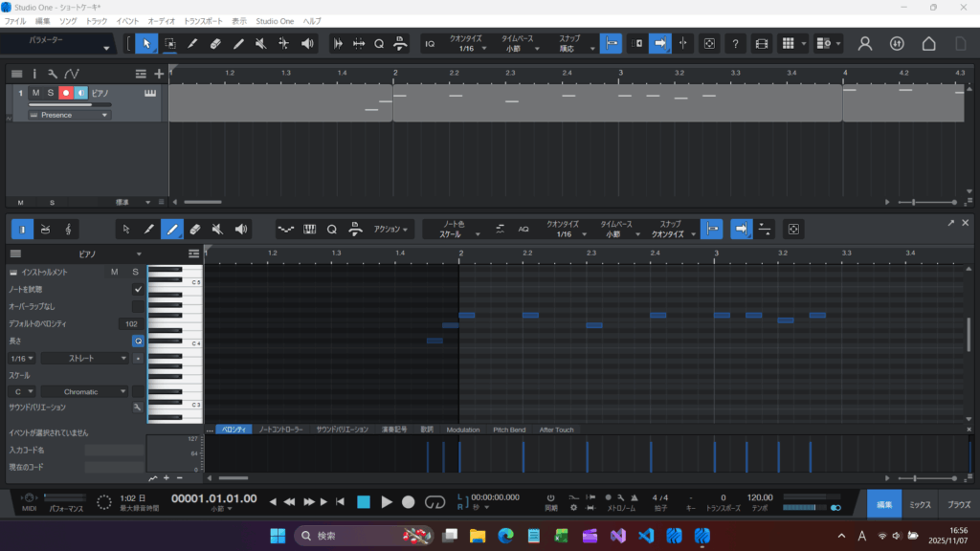Screen dimensions: 980x551
Task: Open the Chromatic scale type dropdown
Action: point(84,391)
